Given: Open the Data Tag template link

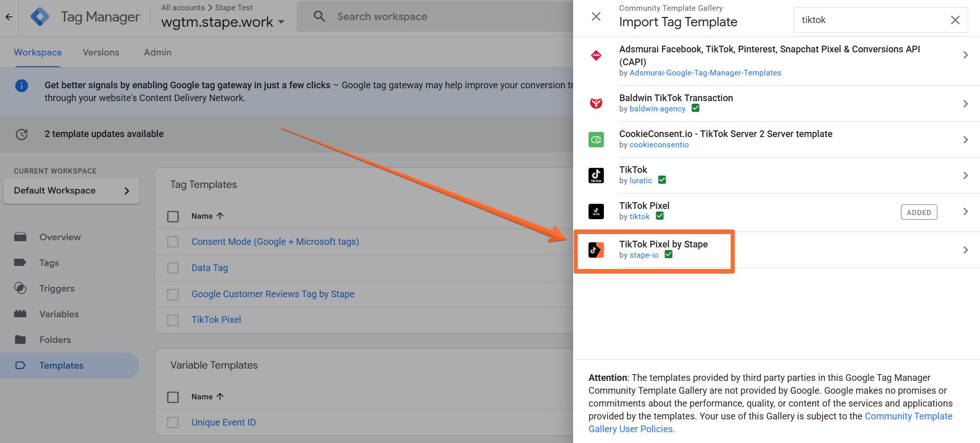Looking at the screenshot, I should 210,268.
